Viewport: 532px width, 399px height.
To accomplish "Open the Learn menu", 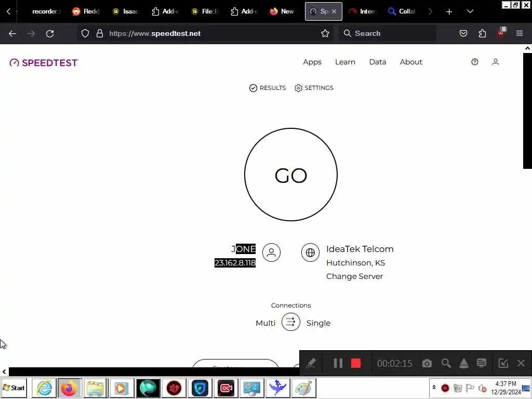I will (x=345, y=62).
